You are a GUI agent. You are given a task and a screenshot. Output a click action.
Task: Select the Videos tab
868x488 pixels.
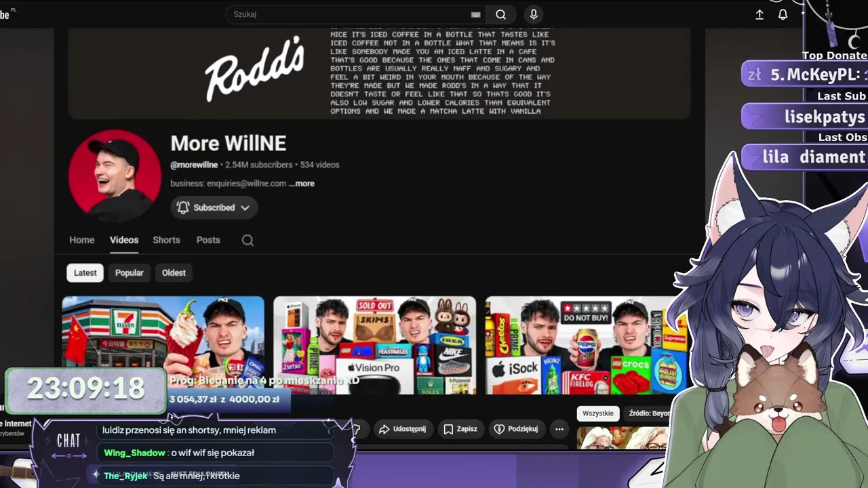124,240
